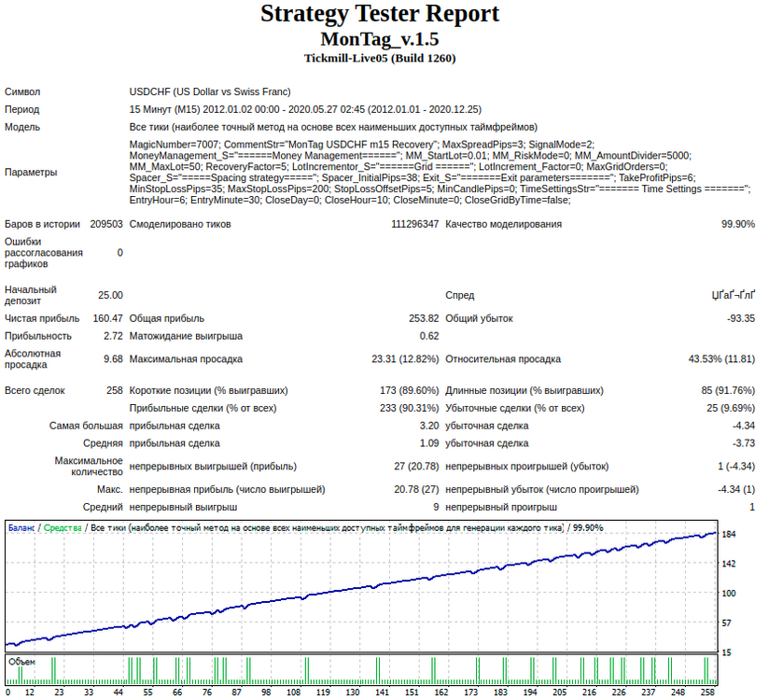Click the largest profit trade value 3.20
This screenshot has height=700, width=769.
click(429, 426)
